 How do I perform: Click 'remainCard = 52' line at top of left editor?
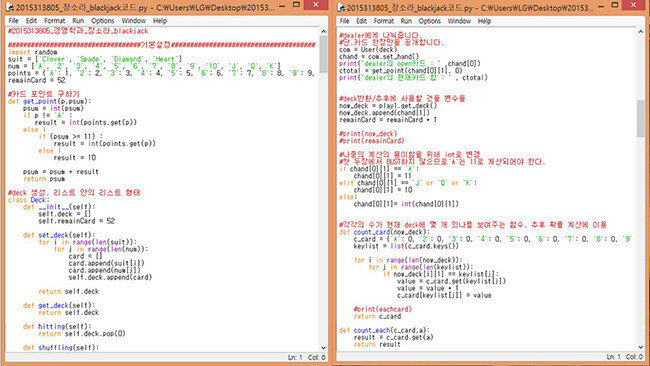pos(36,80)
